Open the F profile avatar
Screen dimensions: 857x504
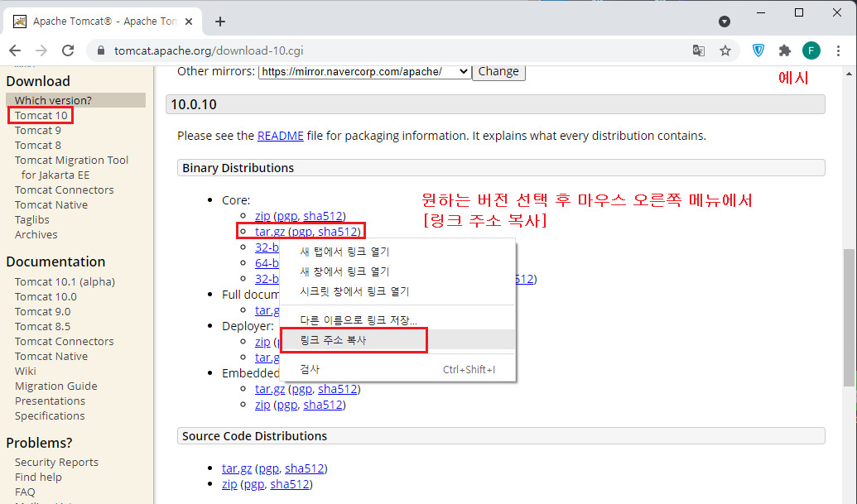[x=811, y=50]
